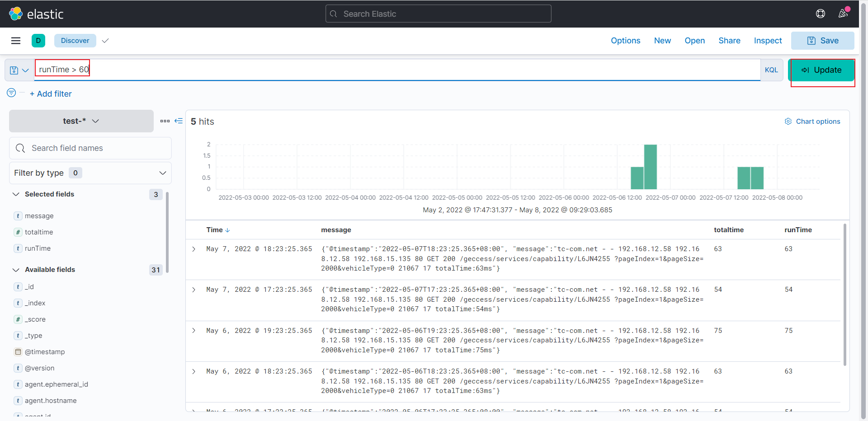Viewport: 868px width, 421px height.
Task: Open the Filter by type dropdown
Action: click(90, 173)
